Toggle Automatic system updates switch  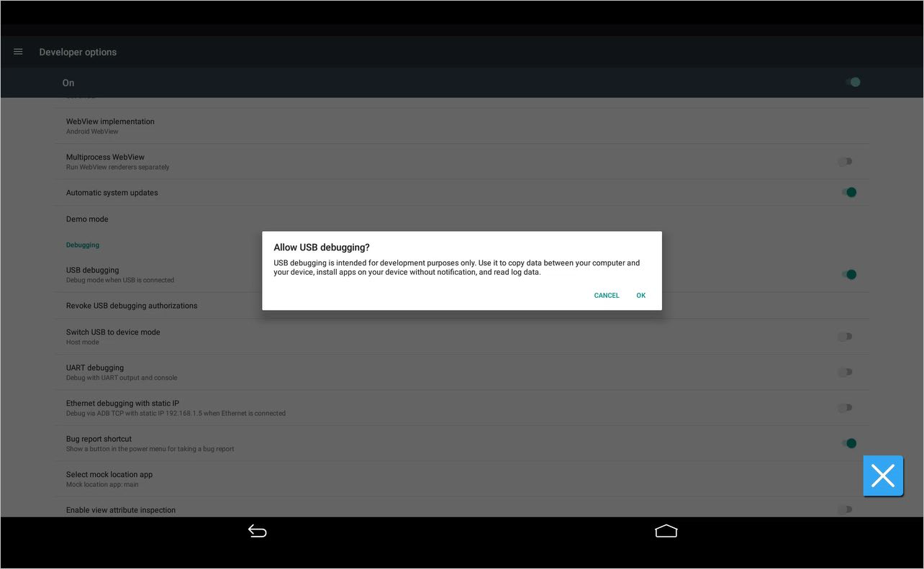(849, 192)
